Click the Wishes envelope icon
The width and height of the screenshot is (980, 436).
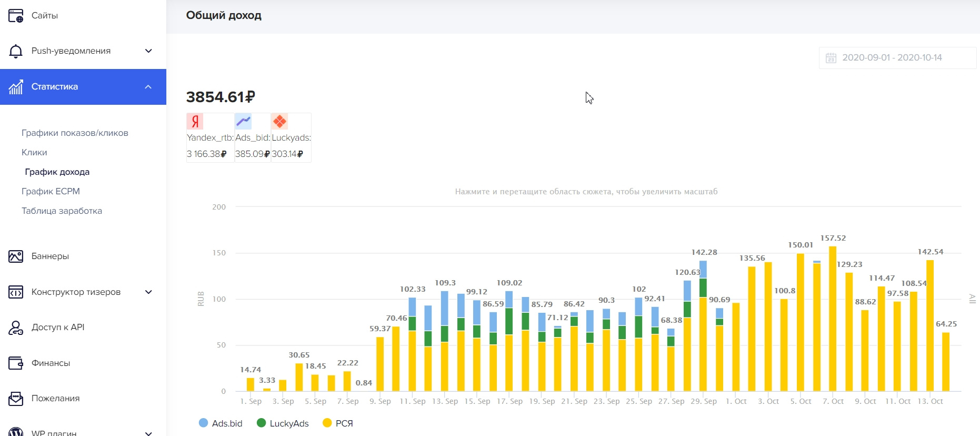coord(16,399)
